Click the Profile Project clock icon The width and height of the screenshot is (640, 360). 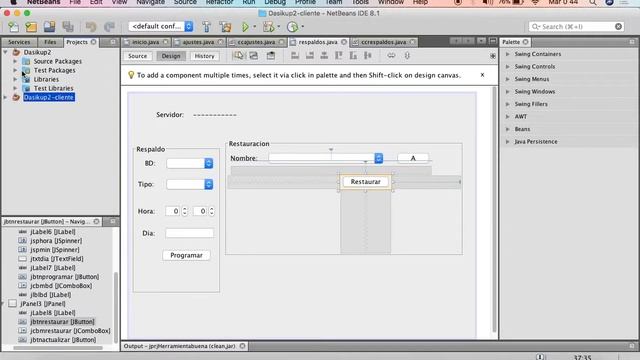(292, 27)
